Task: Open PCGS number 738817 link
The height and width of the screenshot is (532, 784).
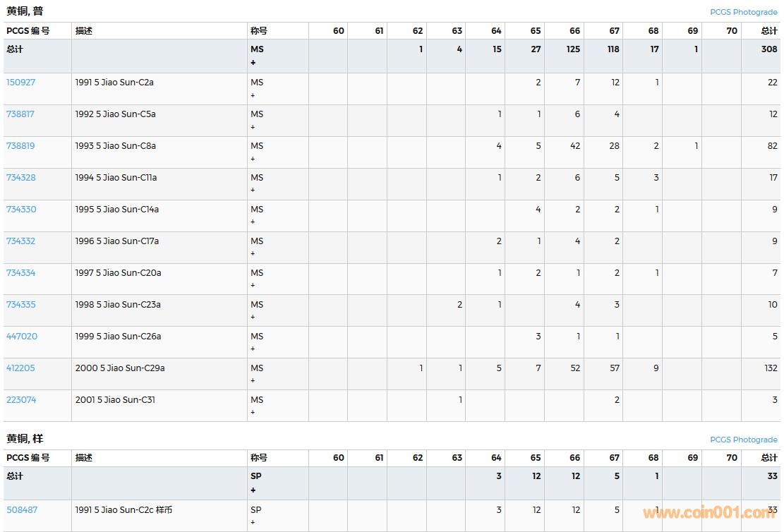Action: click(x=20, y=114)
